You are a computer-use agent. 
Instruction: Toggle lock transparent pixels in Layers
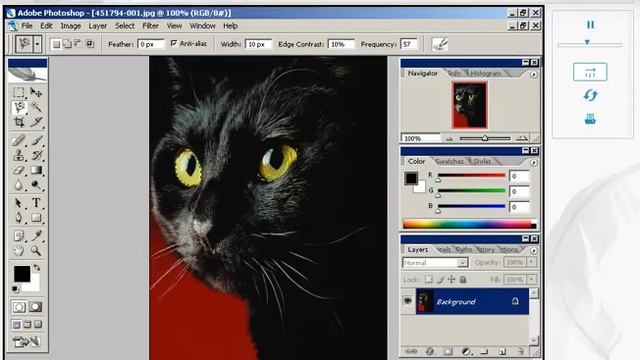click(429, 279)
